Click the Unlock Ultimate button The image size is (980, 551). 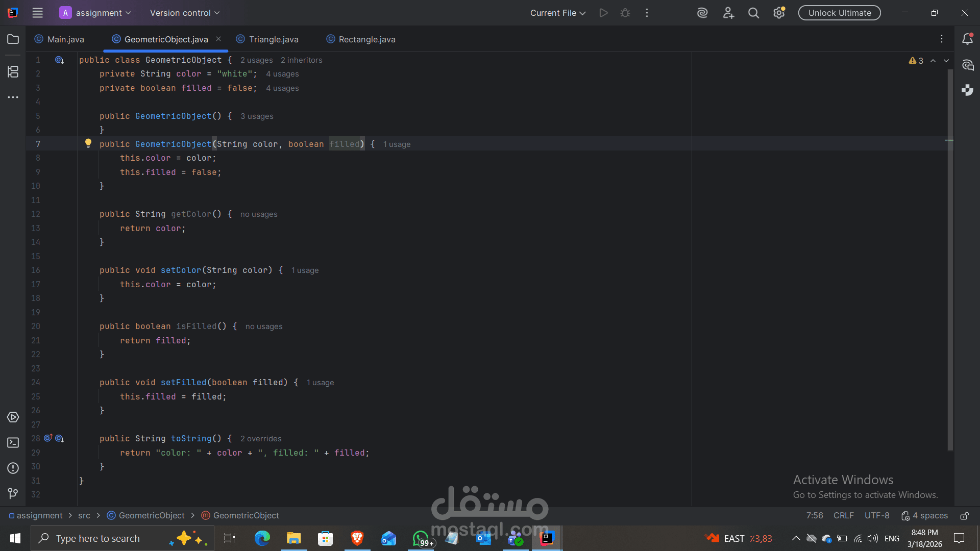pos(840,13)
